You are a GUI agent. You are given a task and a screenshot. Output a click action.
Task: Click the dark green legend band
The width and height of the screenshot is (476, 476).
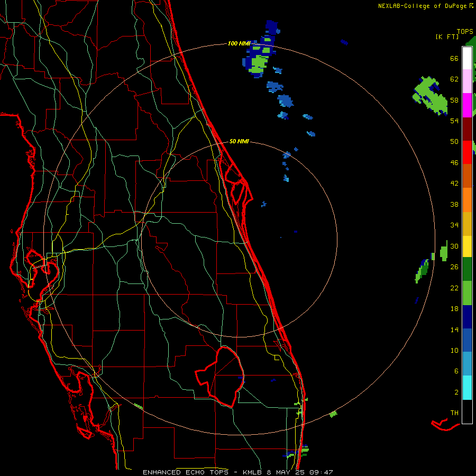tap(467, 269)
